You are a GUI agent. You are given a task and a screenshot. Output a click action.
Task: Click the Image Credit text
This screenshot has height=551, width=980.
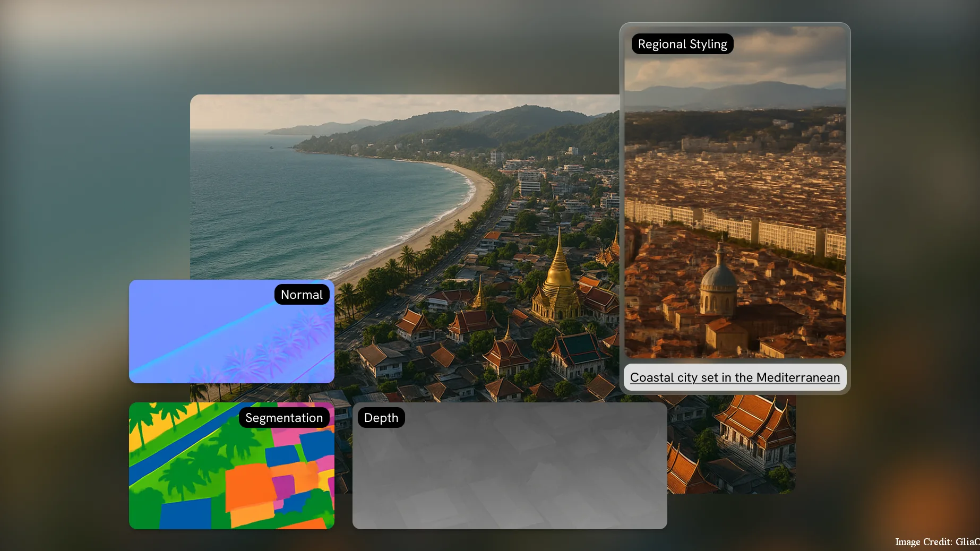[936, 541]
